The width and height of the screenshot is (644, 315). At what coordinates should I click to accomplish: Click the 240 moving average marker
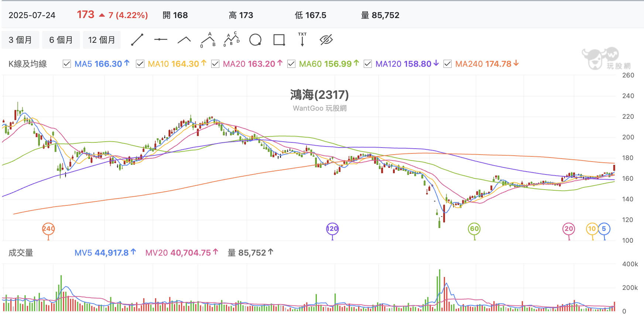tap(48, 229)
